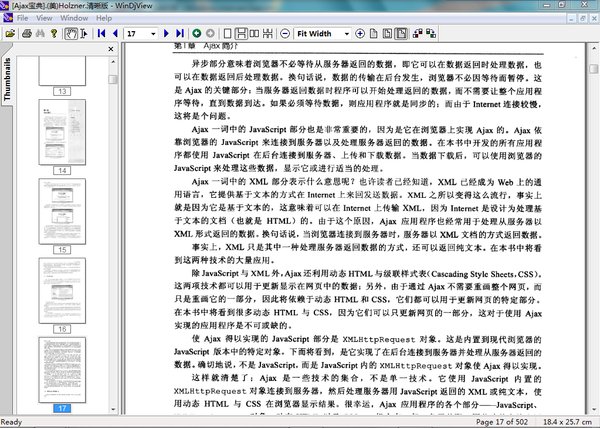Select the Thumbnails side tab
600x428 pixels.
pyautogui.click(x=7, y=80)
